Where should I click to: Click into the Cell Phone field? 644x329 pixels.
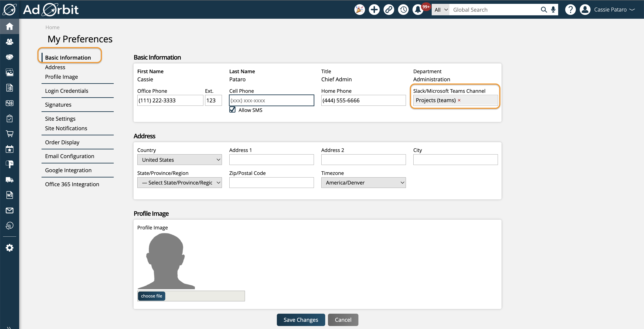click(271, 100)
